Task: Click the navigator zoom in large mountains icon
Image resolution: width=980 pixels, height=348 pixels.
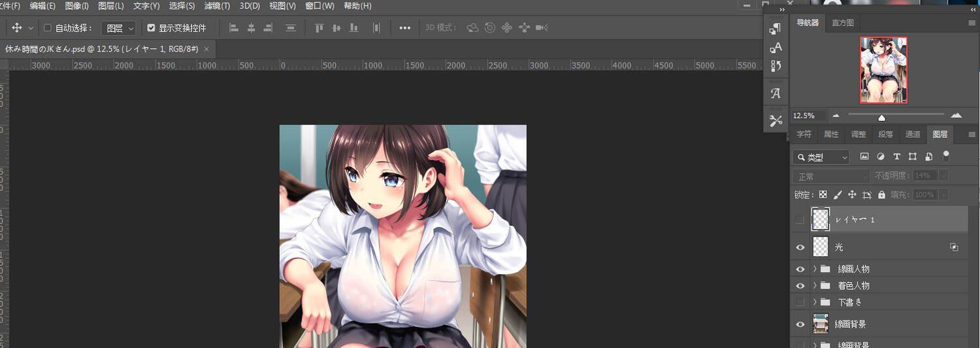Action: [x=956, y=115]
